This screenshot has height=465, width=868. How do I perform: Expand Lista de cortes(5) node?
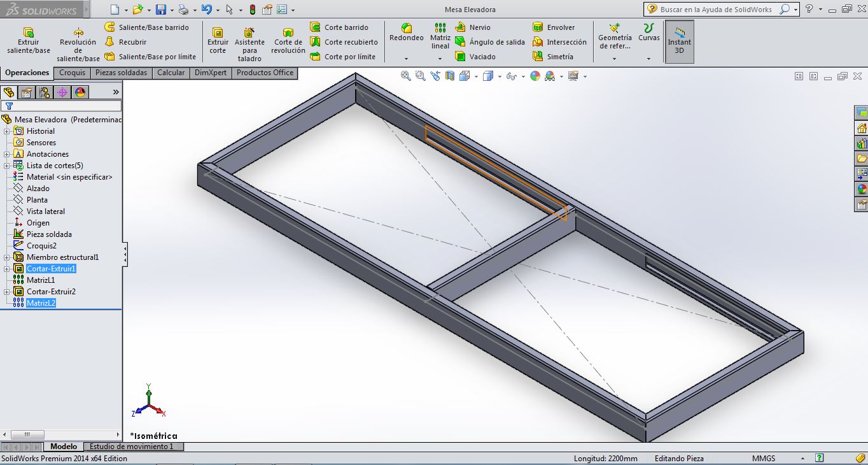7,166
